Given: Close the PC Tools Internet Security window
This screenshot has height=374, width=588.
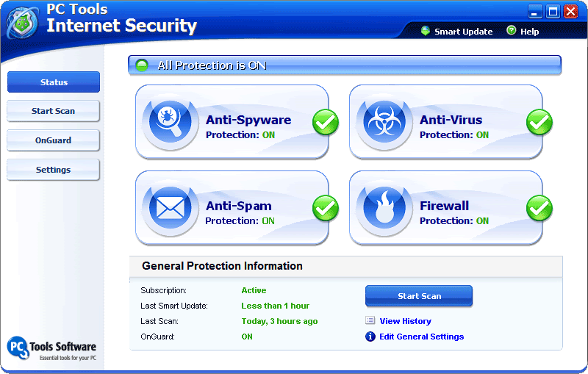Looking at the screenshot, I should (571, 11).
